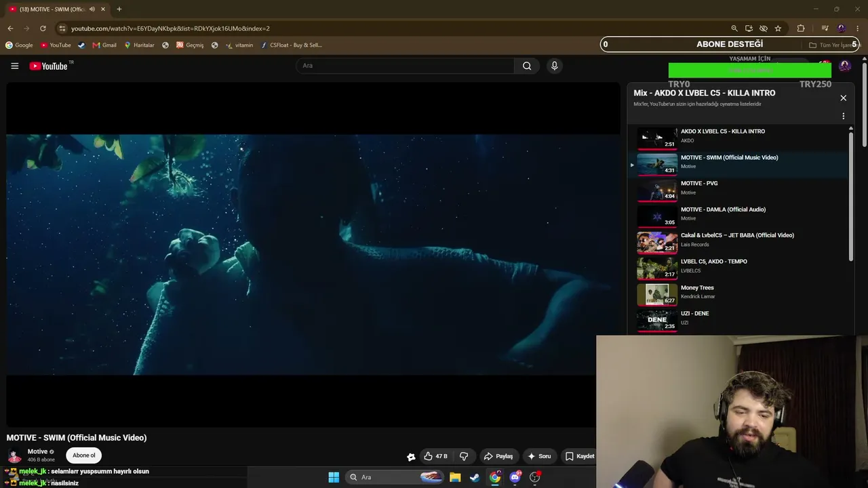Open the YouTube hamburger guide menu
Image resolution: width=868 pixels, height=488 pixels.
pos(14,66)
